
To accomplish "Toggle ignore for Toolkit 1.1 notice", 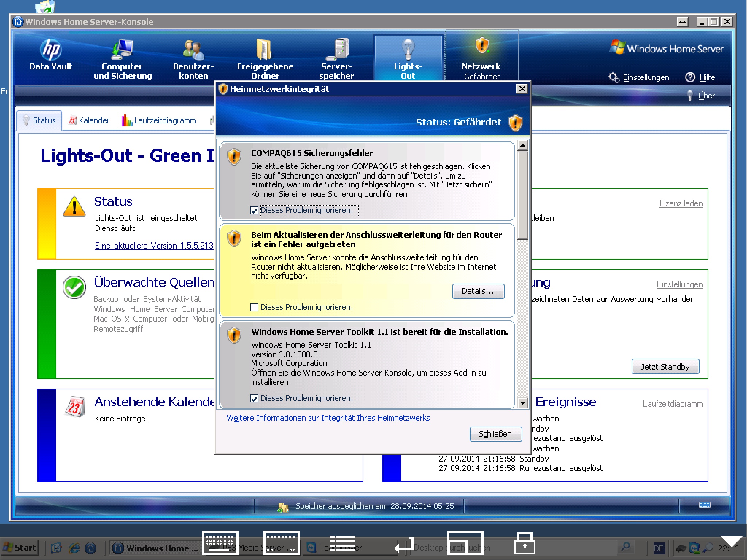I will [254, 398].
